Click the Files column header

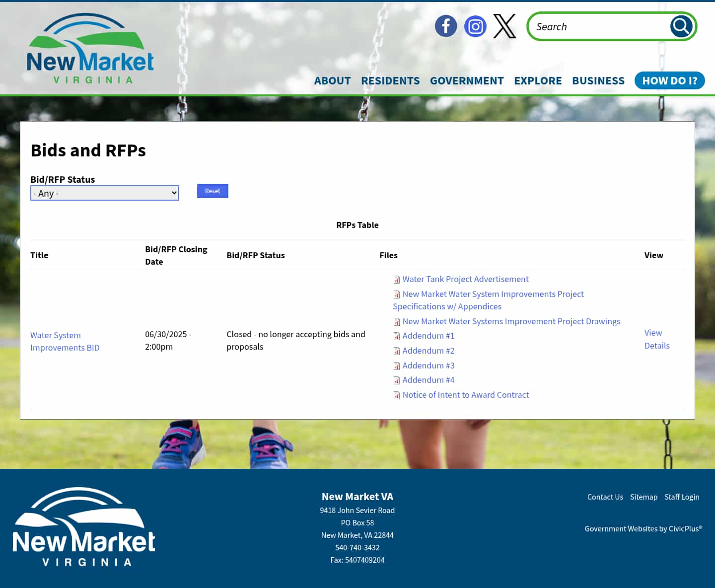point(388,255)
